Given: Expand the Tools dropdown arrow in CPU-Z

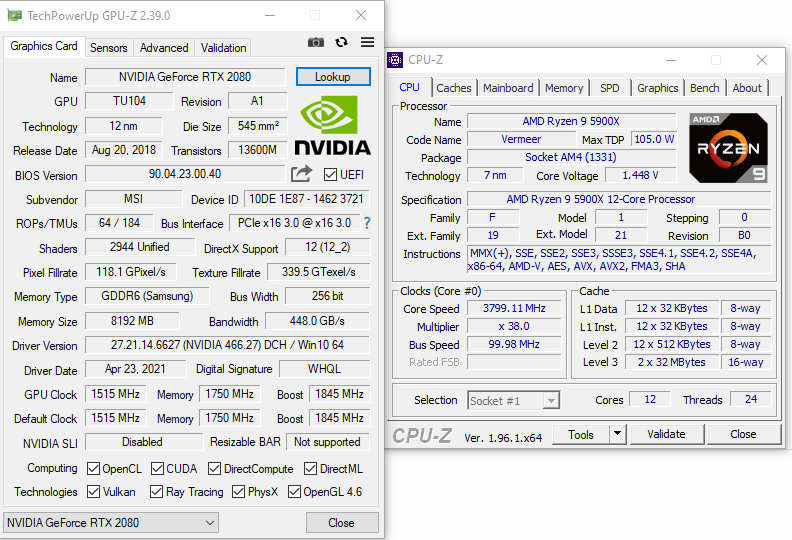Looking at the screenshot, I should [x=617, y=434].
